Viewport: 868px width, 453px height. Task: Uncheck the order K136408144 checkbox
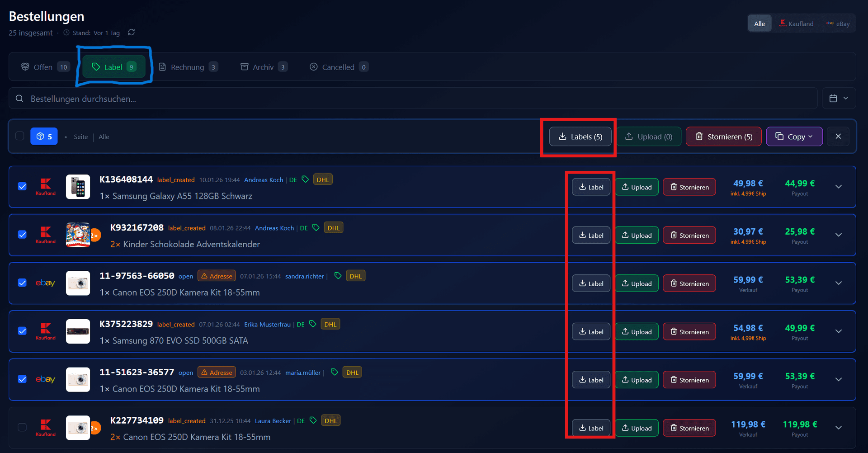tap(22, 186)
